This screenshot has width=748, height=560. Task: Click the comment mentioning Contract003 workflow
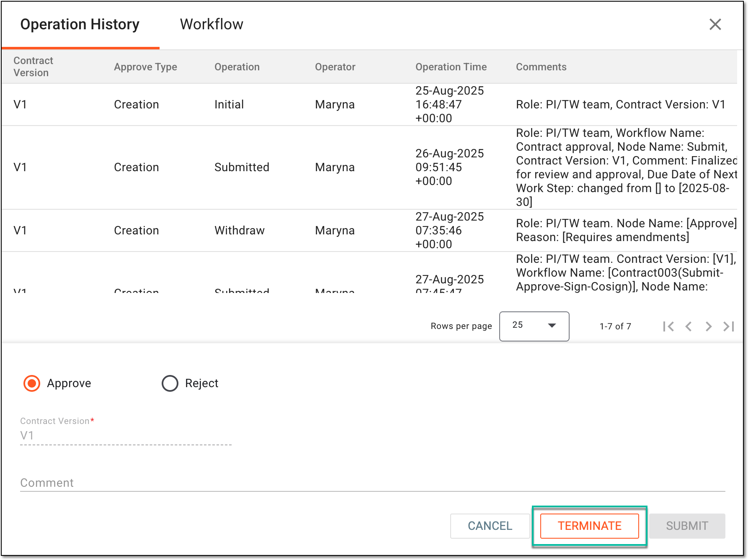pyautogui.click(x=626, y=272)
